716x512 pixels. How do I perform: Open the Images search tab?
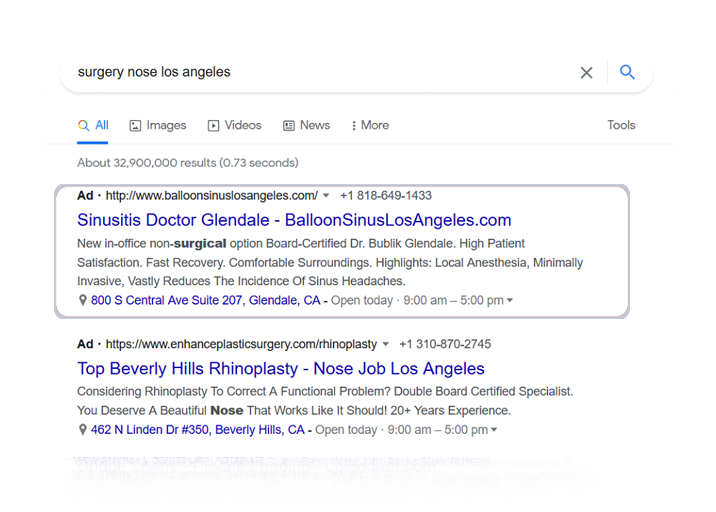coord(158,125)
